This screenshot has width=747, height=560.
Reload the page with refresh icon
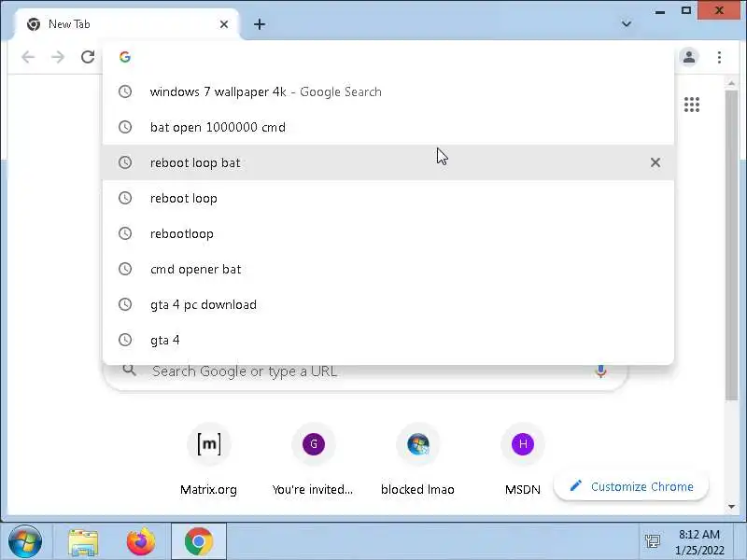pos(88,57)
